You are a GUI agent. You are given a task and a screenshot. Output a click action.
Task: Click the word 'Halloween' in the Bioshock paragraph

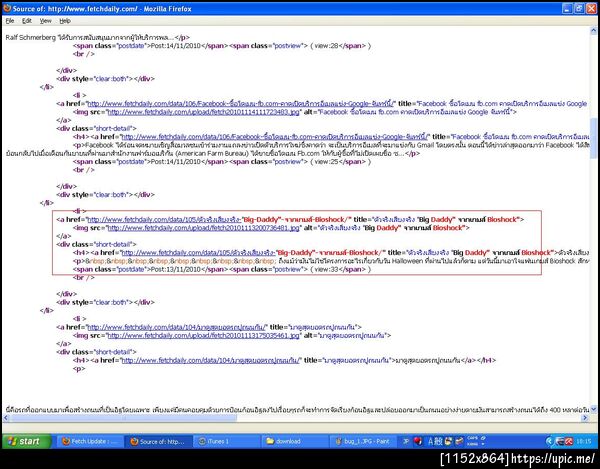407,261
